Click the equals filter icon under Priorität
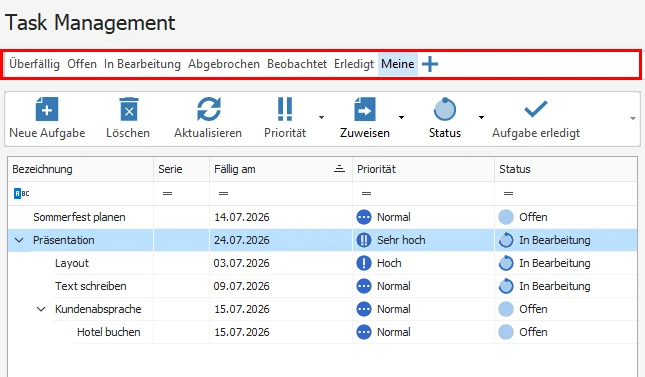 coord(366,193)
